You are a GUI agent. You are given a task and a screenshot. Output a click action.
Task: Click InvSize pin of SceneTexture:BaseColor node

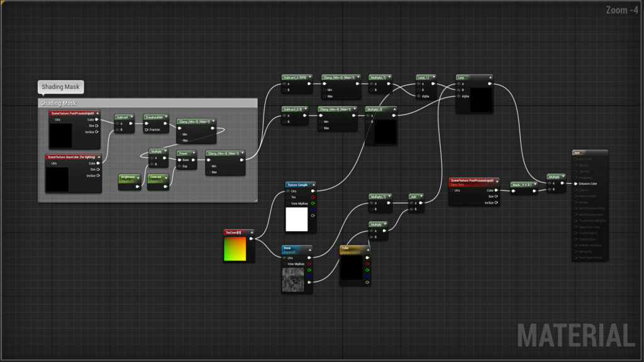coord(98,176)
